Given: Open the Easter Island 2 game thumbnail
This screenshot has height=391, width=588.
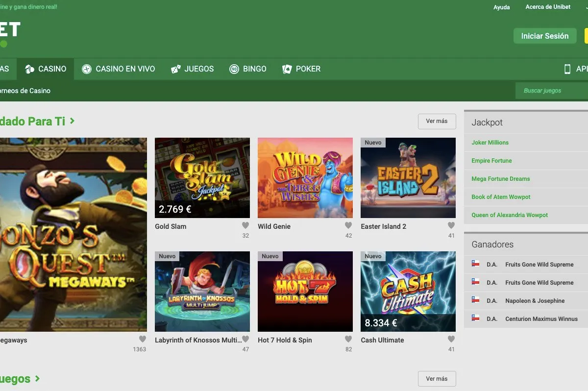Looking at the screenshot, I should (x=408, y=178).
